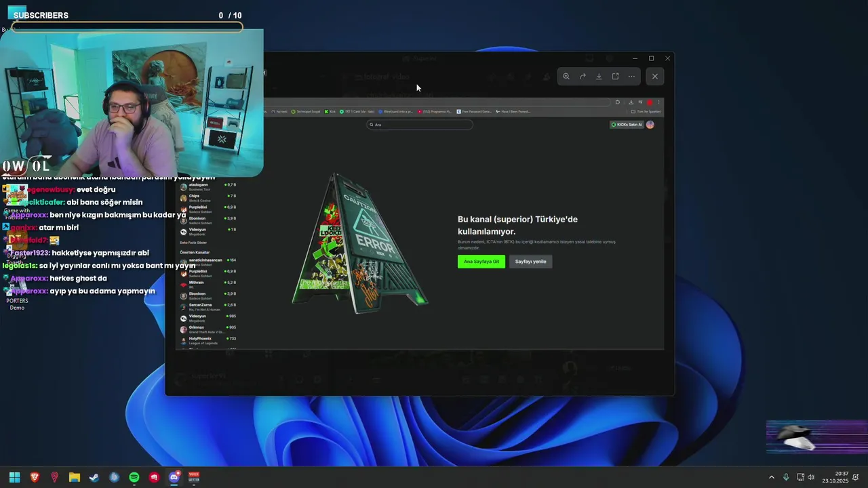Open the Windows Start menu
Viewport: 868px width, 488px height.
pos(14,477)
